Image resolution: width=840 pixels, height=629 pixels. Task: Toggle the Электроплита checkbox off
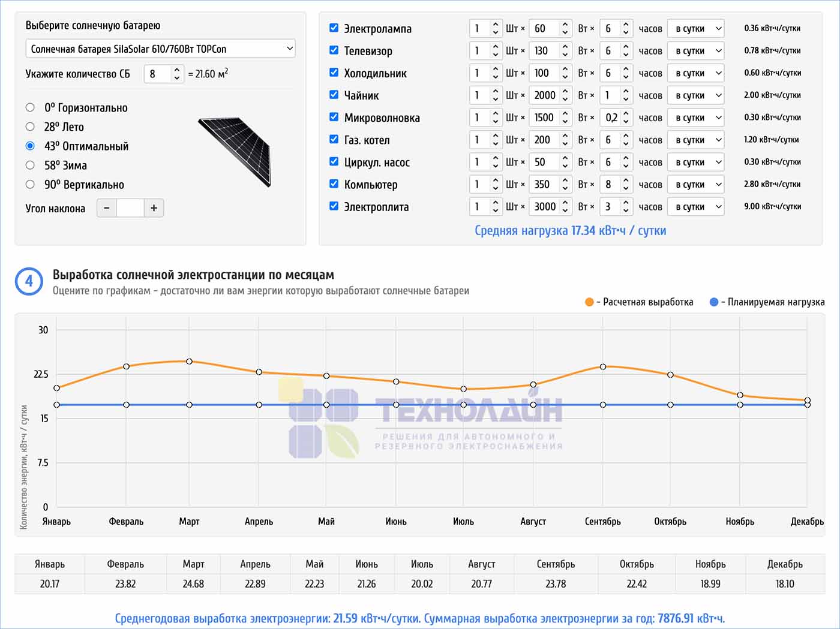click(334, 206)
